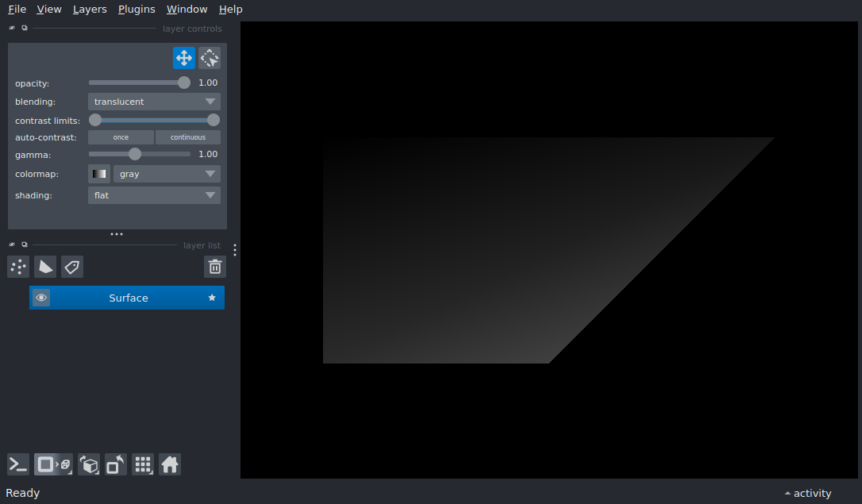
Task: Open the Plugins menu
Action: point(137,10)
